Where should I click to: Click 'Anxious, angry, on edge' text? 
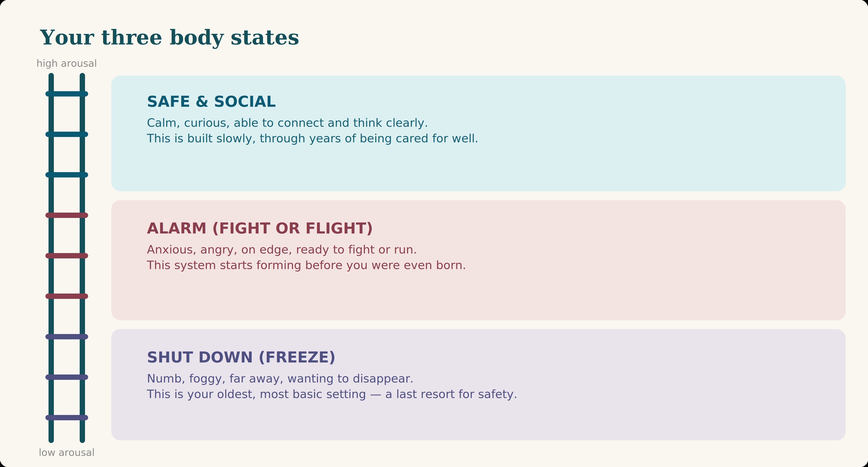[x=282, y=250]
